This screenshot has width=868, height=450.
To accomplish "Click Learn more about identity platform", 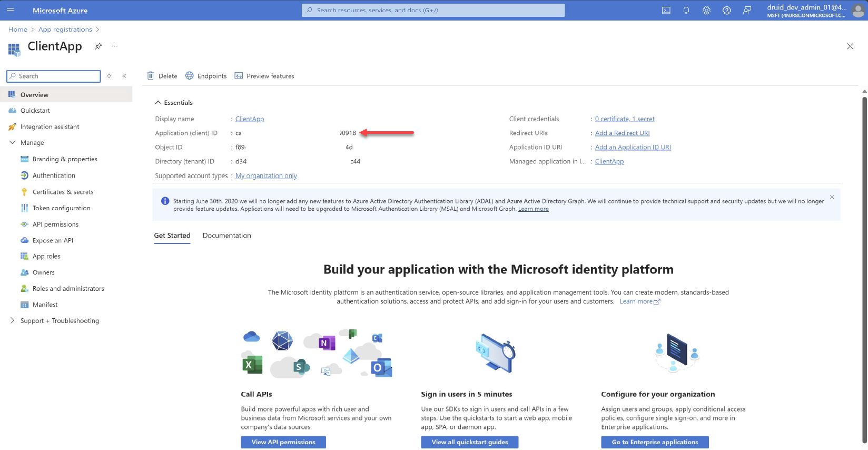I will point(640,301).
